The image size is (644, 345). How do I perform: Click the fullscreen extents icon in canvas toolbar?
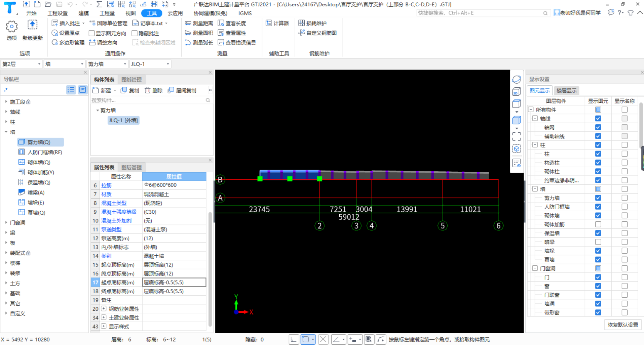517,136
